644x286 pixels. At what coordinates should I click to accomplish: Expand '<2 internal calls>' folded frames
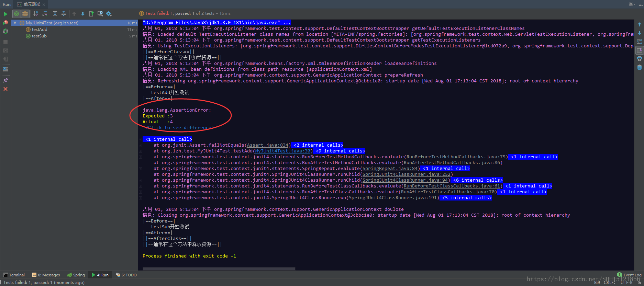pyautogui.click(x=317, y=145)
